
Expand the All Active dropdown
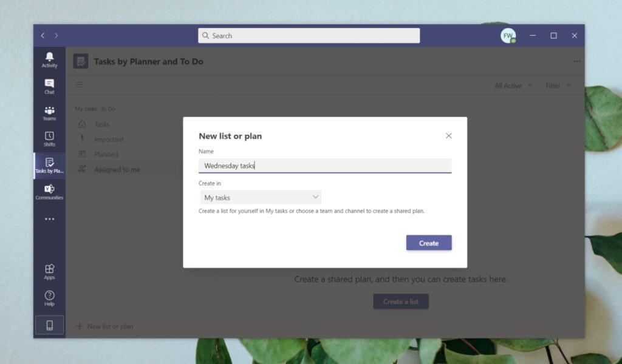[512, 86]
